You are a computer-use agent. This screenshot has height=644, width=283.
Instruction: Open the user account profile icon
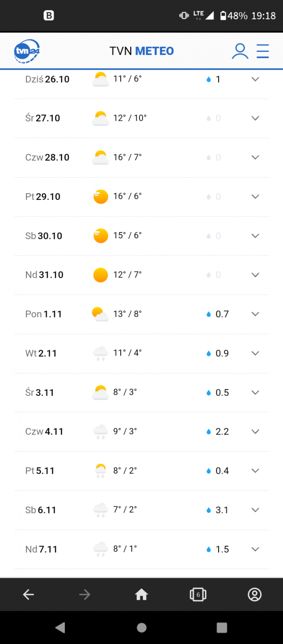tap(240, 51)
